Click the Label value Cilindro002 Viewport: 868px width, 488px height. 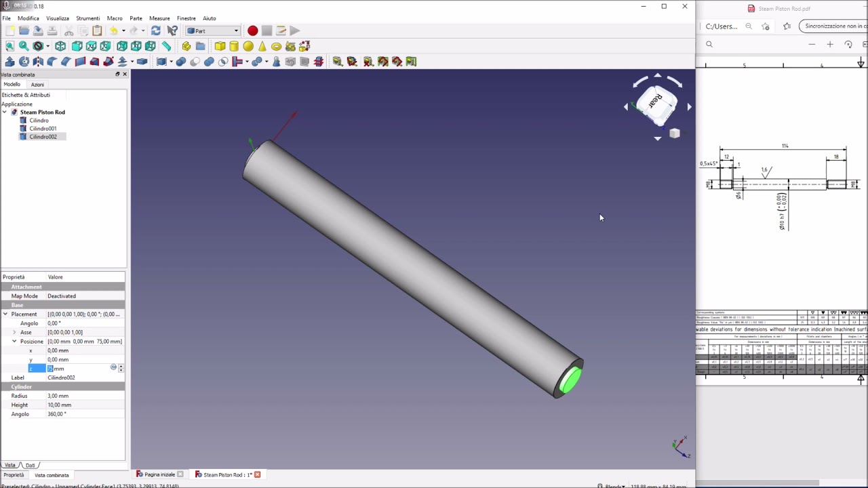pos(61,378)
